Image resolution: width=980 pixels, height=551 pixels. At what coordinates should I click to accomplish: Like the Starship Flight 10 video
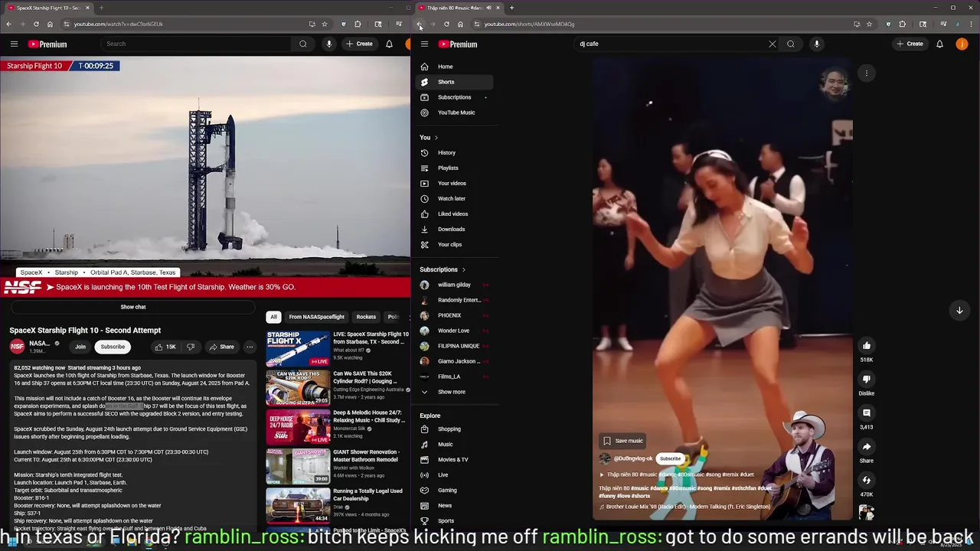[x=165, y=347]
